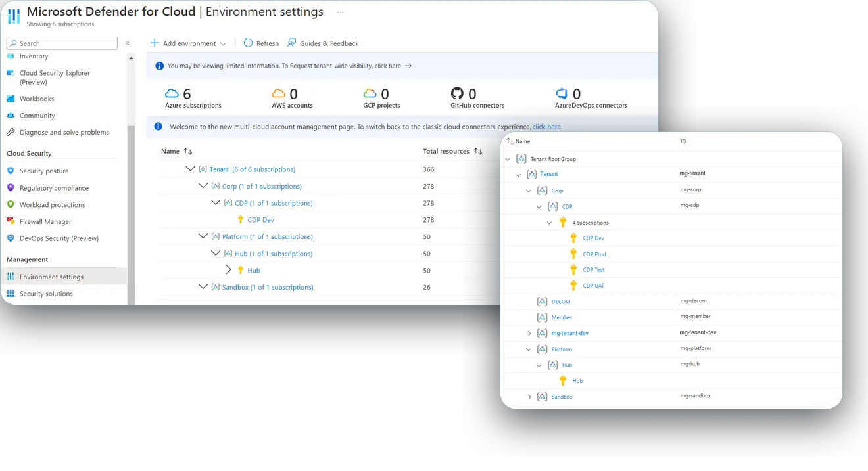Click the DevOps Security shield icon
The width and height of the screenshot is (868, 471).
[x=11, y=238]
